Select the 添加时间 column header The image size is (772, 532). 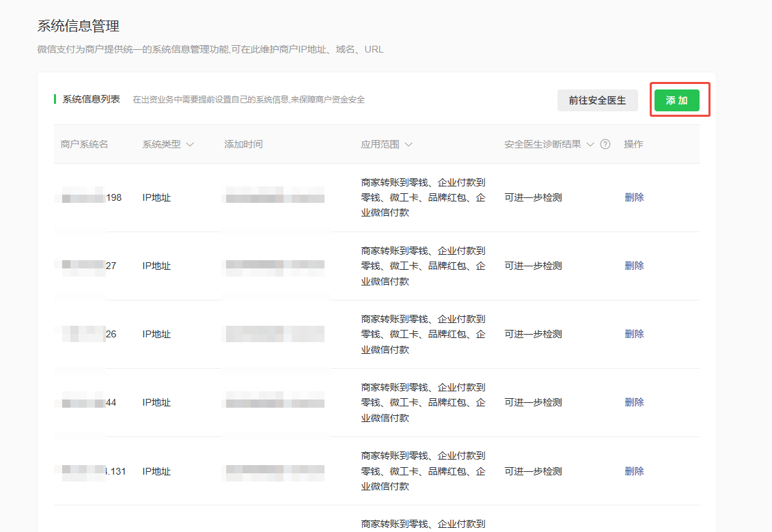tap(243, 145)
